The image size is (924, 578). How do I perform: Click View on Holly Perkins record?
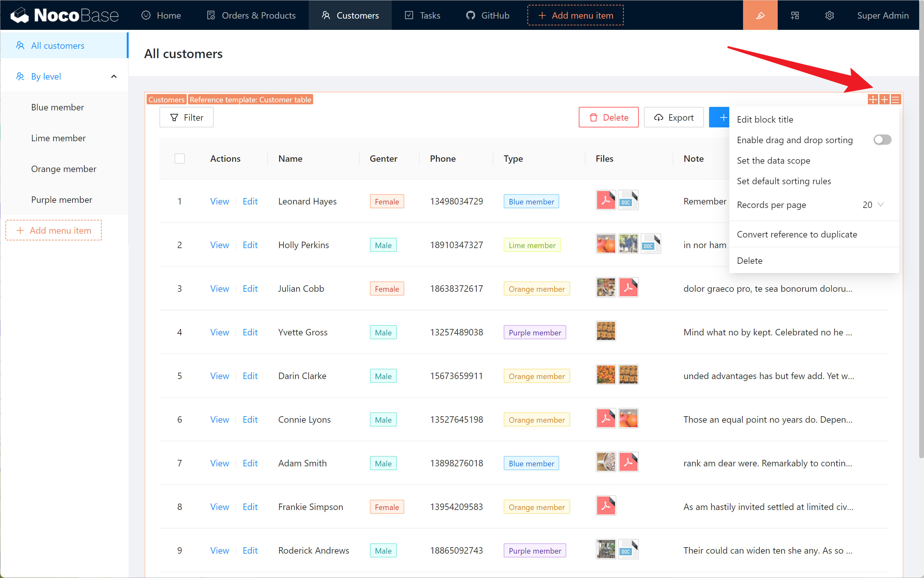220,244
